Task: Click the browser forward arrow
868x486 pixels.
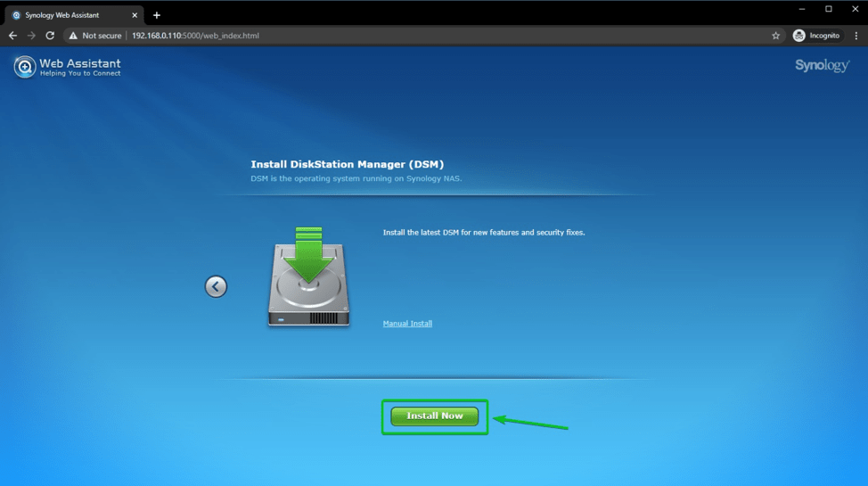Action: click(x=31, y=36)
